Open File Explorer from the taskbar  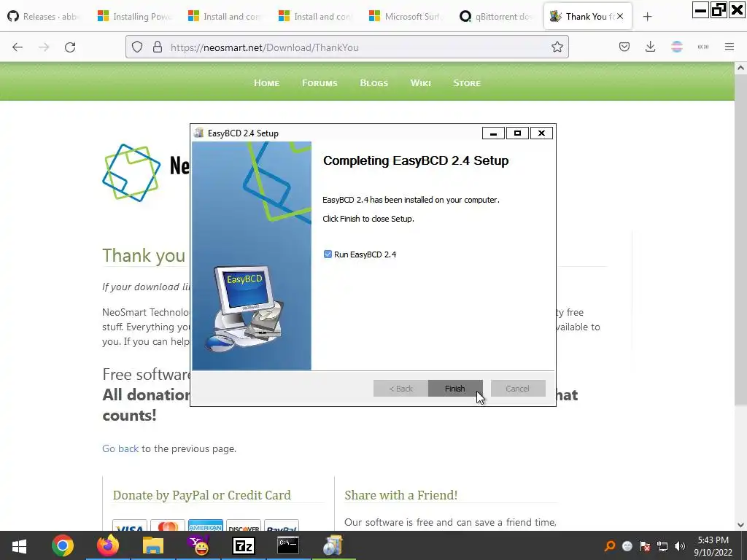point(153,545)
